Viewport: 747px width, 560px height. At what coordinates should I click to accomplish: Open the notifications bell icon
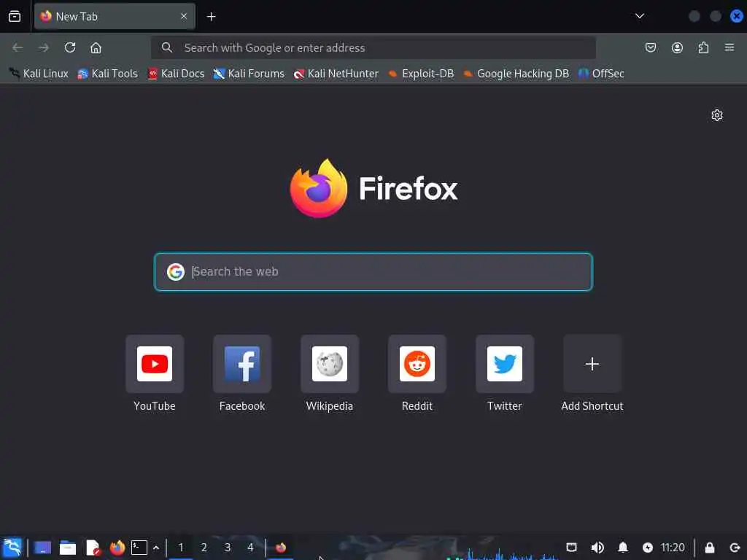[623, 548]
